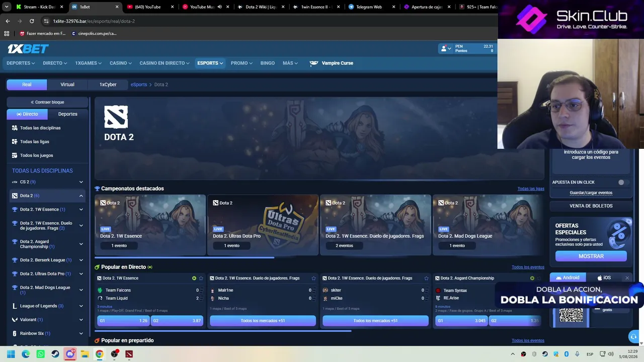Click the MOSTRAR special offers button

pyautogui.click(x=591, y=256)
